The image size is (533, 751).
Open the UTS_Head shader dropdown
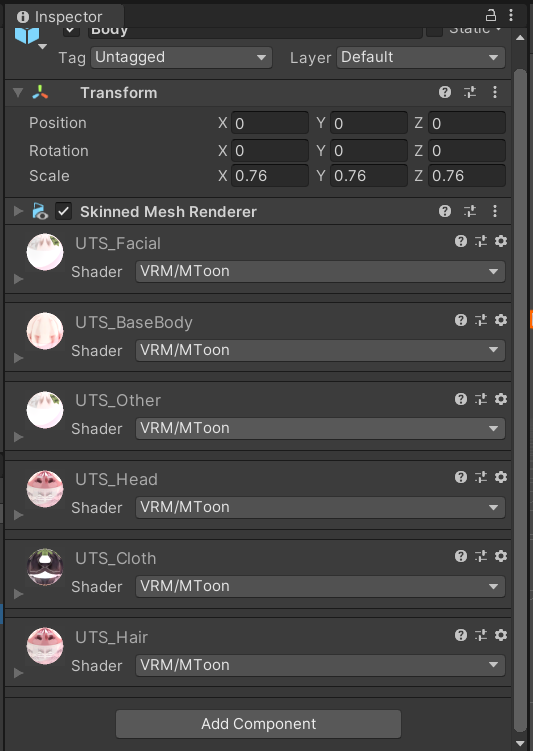(320, 507)
